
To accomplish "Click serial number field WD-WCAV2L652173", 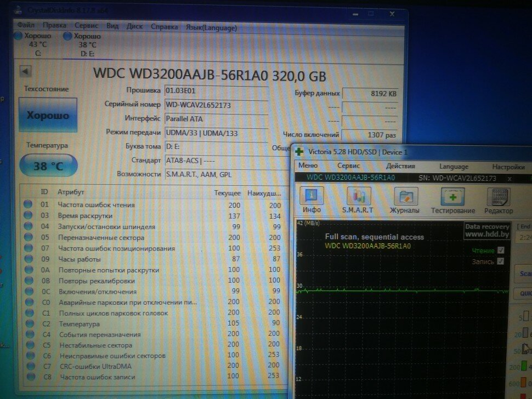I will click(x=216, y=105).
